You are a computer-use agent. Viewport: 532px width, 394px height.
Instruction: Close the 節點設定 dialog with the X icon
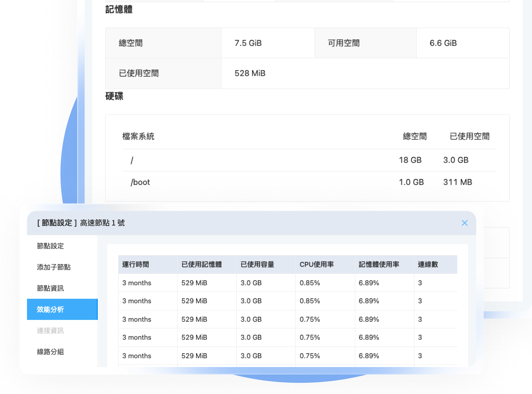tap(464, 223)
